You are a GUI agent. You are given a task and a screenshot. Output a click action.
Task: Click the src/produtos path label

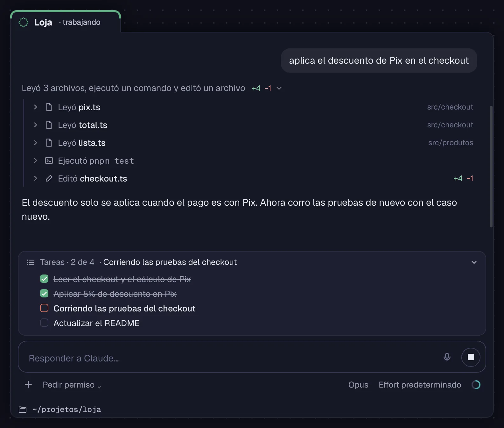451,143
